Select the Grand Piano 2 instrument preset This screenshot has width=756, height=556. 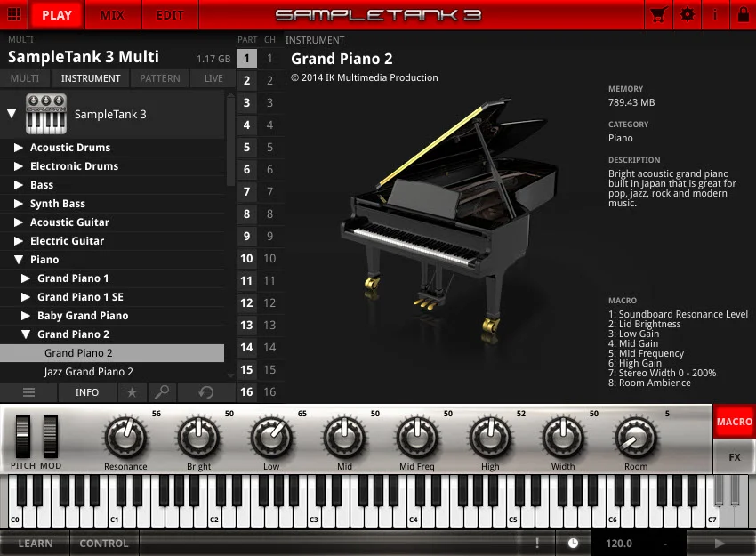point(112,353)
